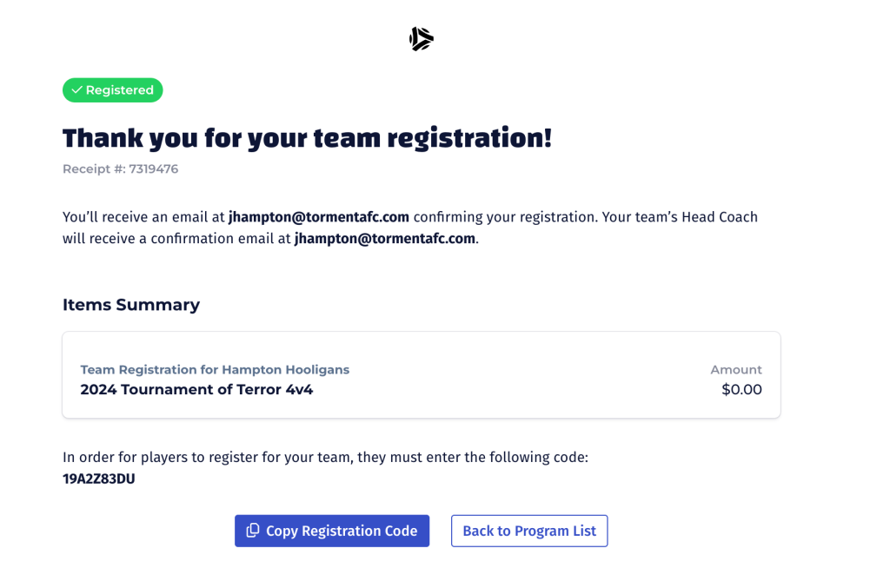Click the copy icon in Copy Registration Code

253,530
